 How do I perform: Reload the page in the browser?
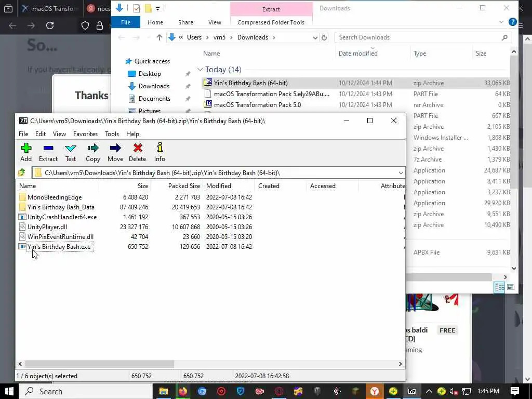pyautogui.click(x=50, y=25)
